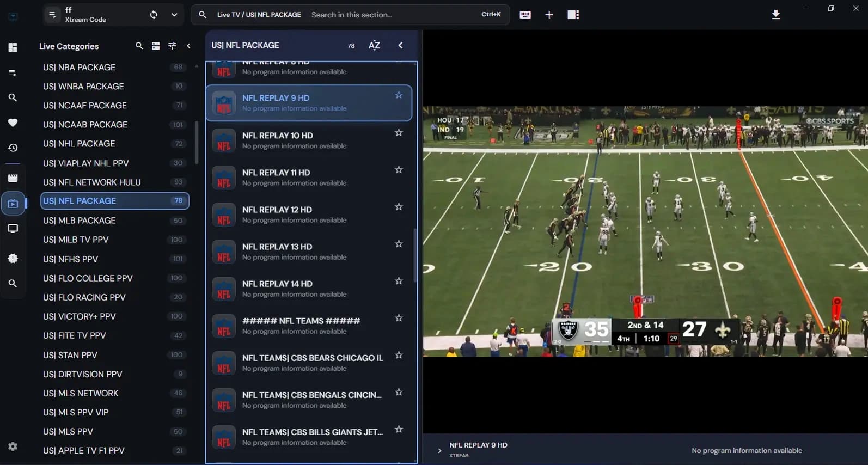Open series monitor icon in sidebar
Screen dimensions: 868x465
click(x=13, y=229)
